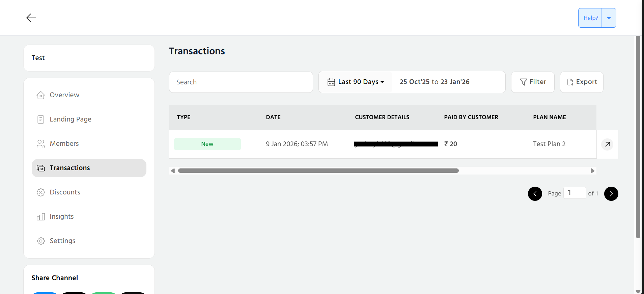Open transaction details arrow icon
This screenshot has width=644, height=294.
607,144
